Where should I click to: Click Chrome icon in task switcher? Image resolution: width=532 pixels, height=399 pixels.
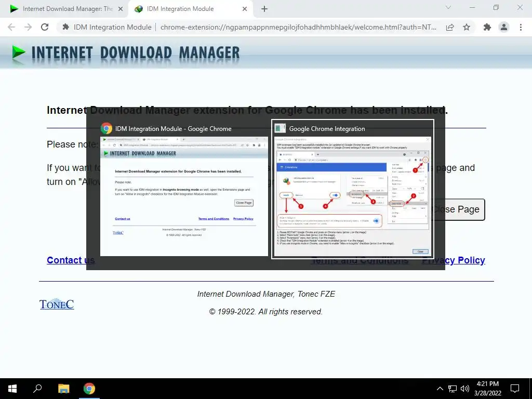tap(106, 129)
